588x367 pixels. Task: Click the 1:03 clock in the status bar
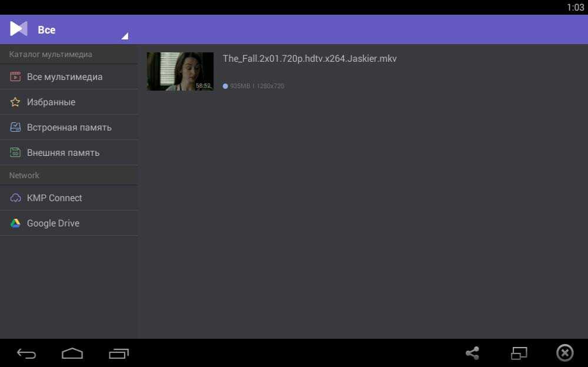tap(575, 8)
